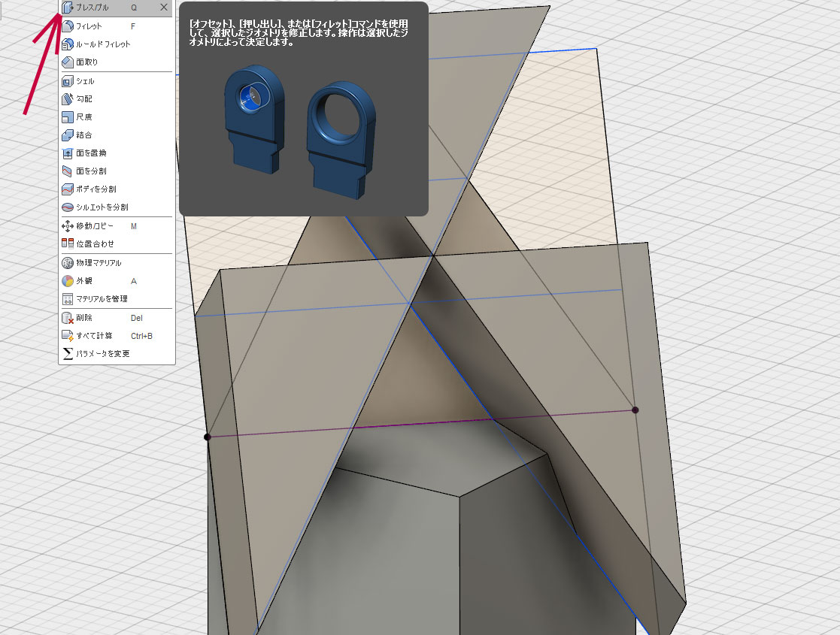Choose 面を分割 from the modify menu
840x635 pixels.
click(91, 171)
